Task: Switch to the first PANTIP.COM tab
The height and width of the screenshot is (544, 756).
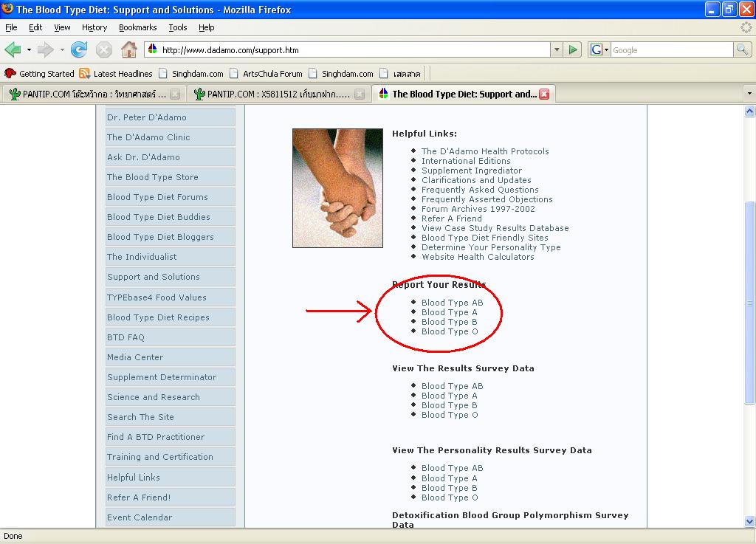Action: click(x=94, y=94)
